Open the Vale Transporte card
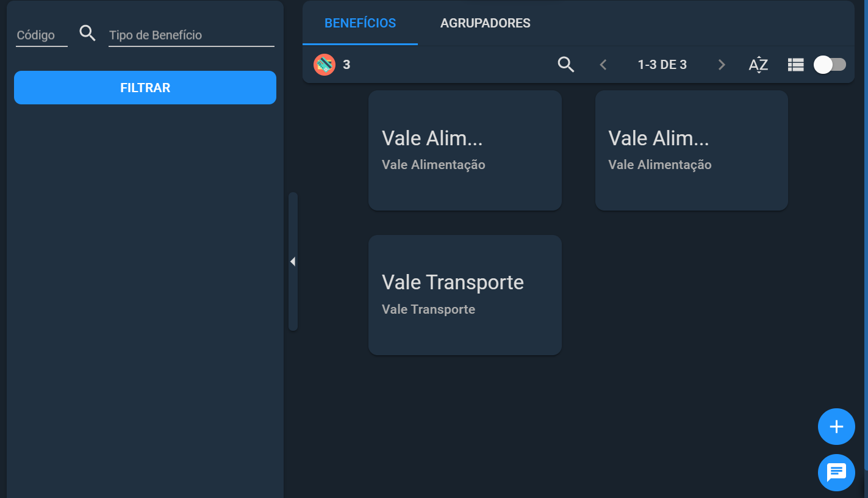868x498 pixels. point(465,295)
